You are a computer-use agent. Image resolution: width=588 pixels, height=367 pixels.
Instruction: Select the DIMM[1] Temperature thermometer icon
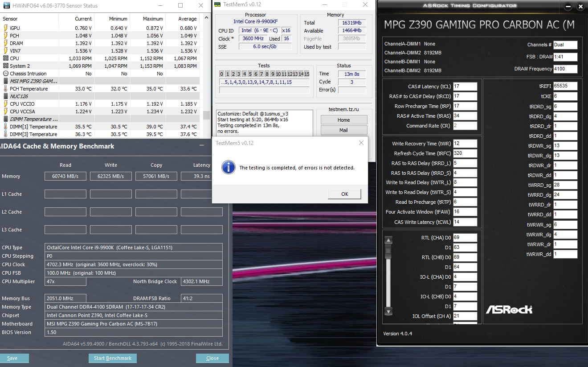pyautogui.click(x=6, y=127)
